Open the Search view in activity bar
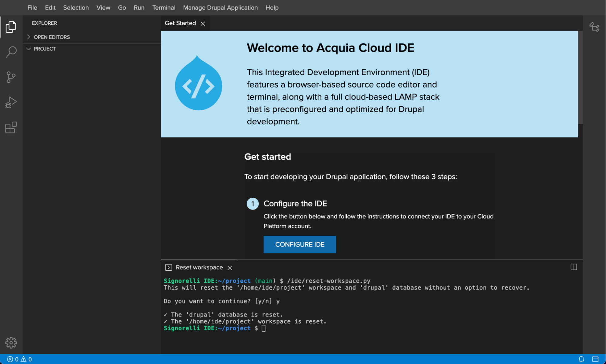This screenshot has width=606, height=364. click(x=11, y=52)
